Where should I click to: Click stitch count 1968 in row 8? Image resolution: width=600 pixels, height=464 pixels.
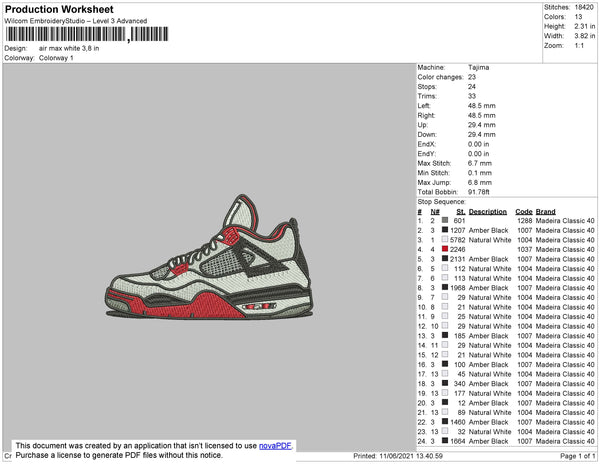coord(458,288)
